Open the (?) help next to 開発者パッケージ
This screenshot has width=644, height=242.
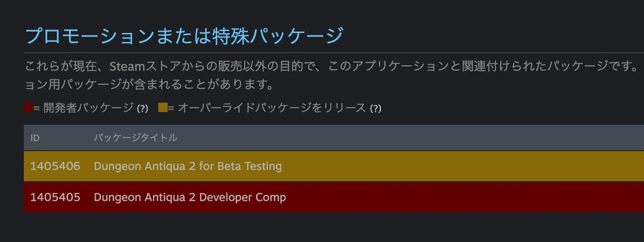tap(142, 108)
